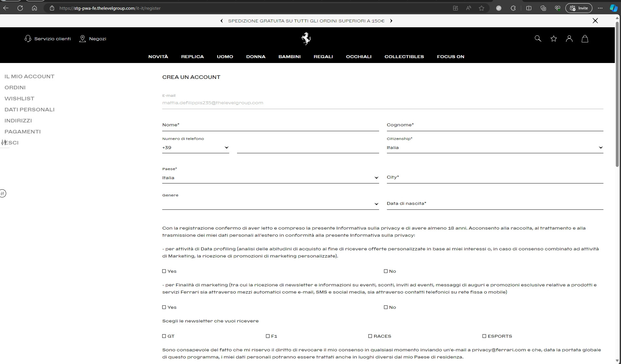Focus the Data di nascita field
Viewport: 621px width, 364px height.
495,204
